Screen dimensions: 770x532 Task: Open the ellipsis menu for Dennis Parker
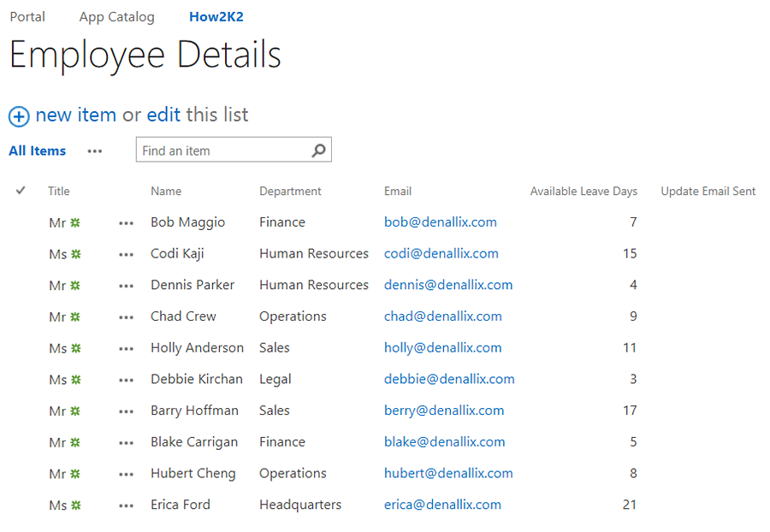127,287
